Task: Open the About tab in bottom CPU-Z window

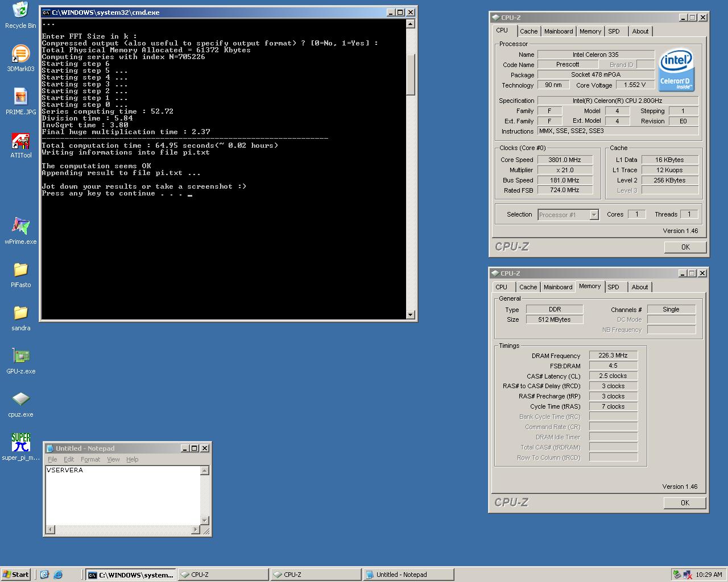Action: coord(640,287)
